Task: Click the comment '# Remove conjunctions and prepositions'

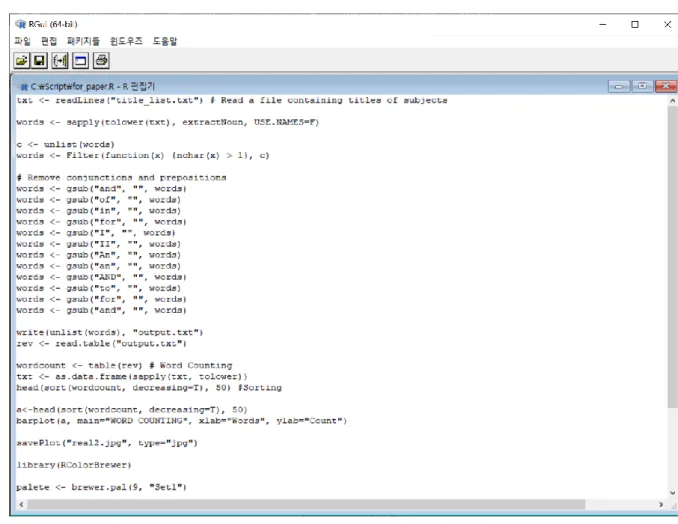Action: click(122, 178)
